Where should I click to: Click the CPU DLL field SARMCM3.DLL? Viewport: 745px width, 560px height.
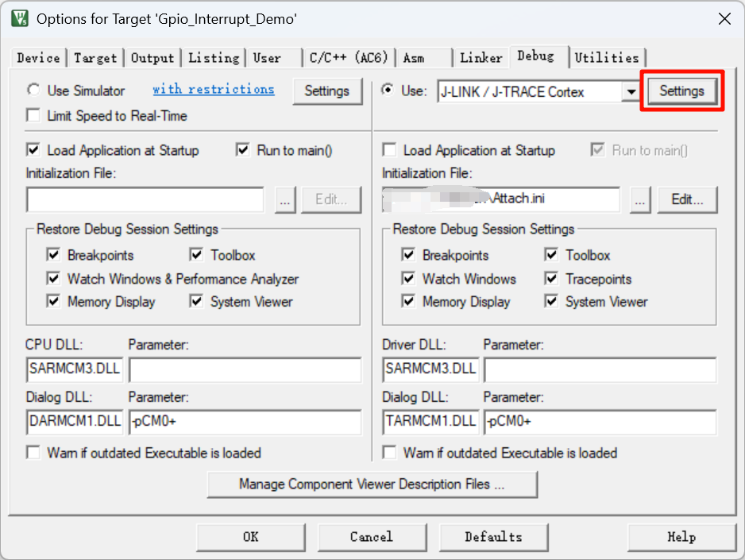click(x=75, y=369)
